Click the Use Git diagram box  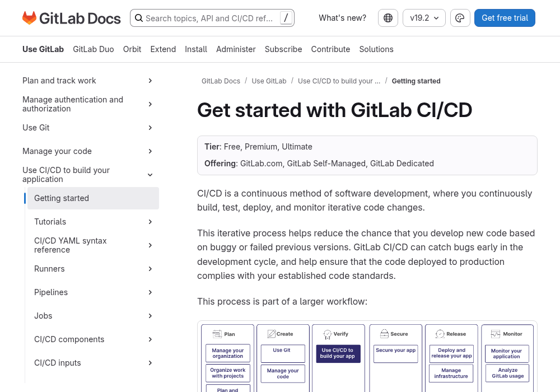tap(283, 353)
